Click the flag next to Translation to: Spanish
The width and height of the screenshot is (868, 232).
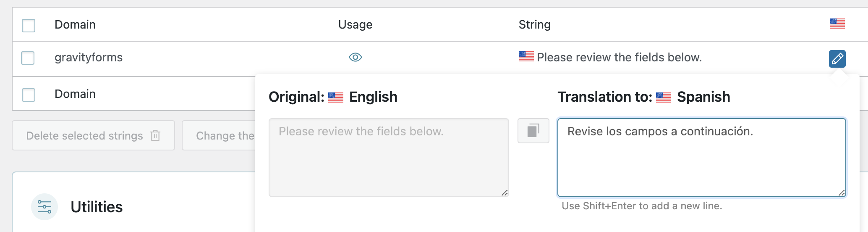[664, 98]
